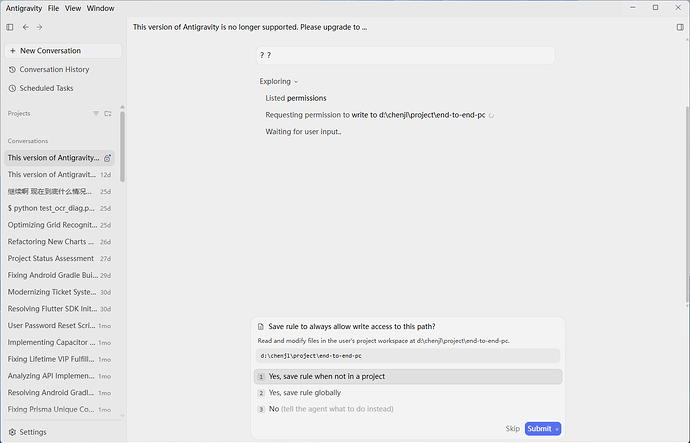The width and height of the screenshot is (690, 443).
Task: Select option No, tell the agent what to do
Action: click(408, 409)
